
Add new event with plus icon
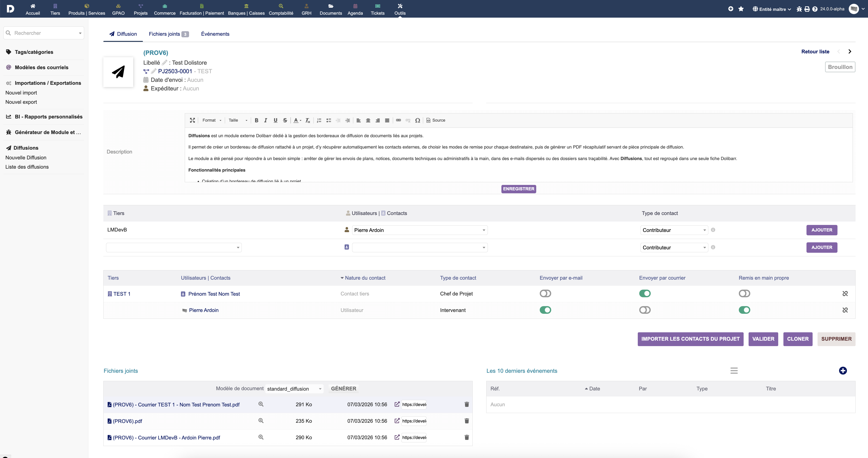[x=843, y=371]
